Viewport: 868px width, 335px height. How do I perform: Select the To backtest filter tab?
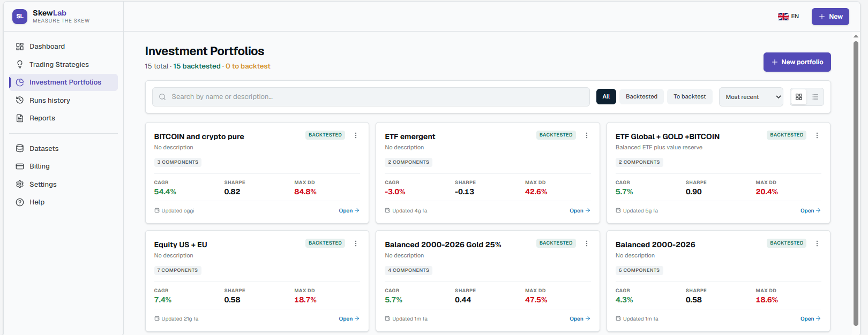[x=690, y=97]
